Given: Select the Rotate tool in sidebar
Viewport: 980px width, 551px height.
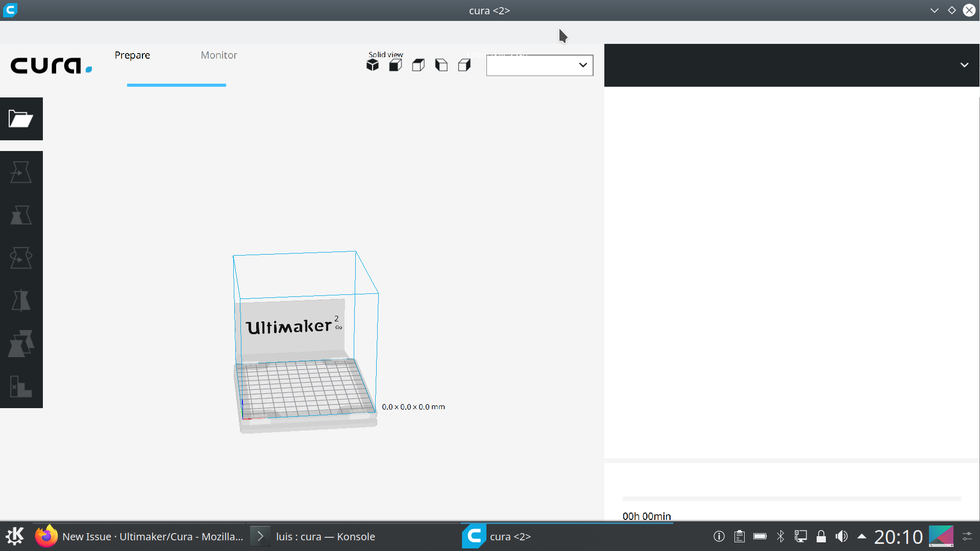Looking at the screenshot, I should tap(21, 258).
